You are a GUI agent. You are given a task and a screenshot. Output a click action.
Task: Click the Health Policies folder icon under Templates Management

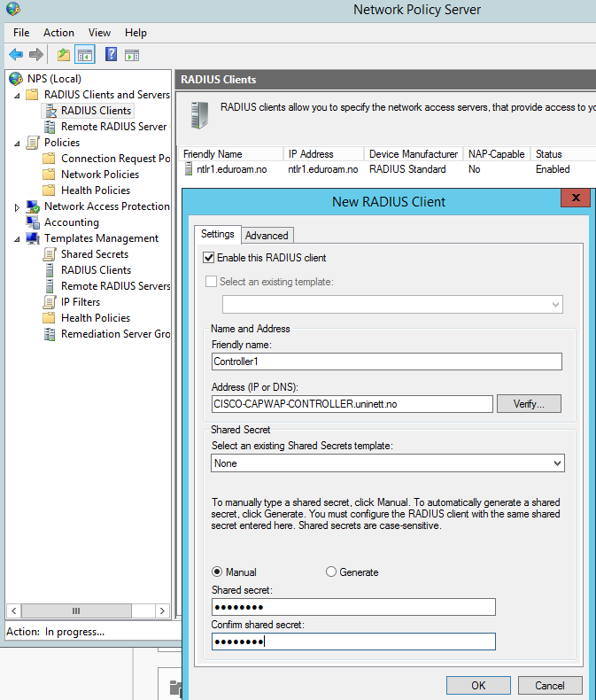click(49, 318)
